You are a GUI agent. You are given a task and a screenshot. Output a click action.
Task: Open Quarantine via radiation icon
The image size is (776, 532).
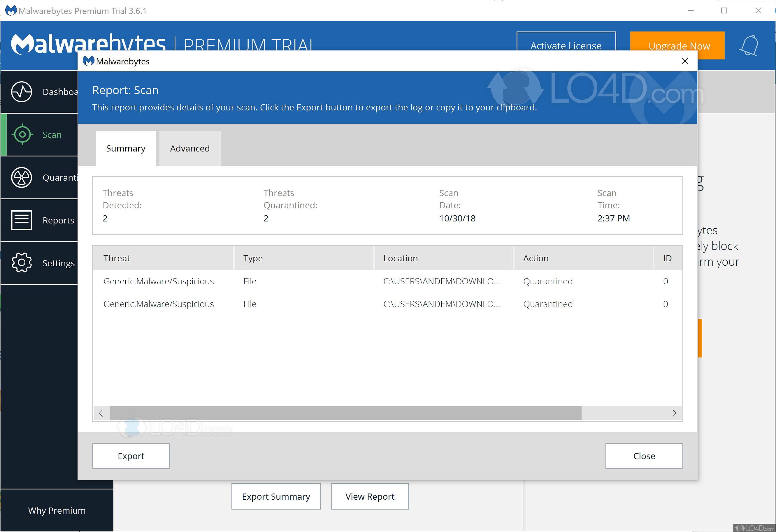(21, 177)
